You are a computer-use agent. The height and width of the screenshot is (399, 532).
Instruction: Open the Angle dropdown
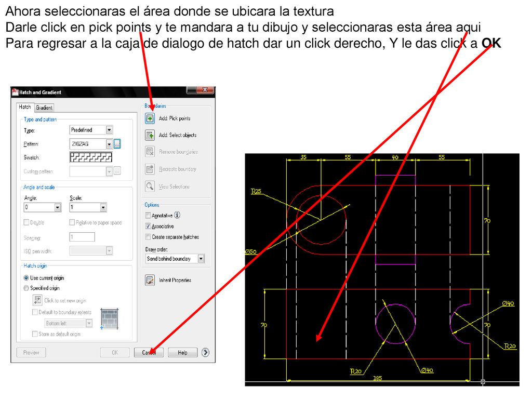(x=57, y=207)
